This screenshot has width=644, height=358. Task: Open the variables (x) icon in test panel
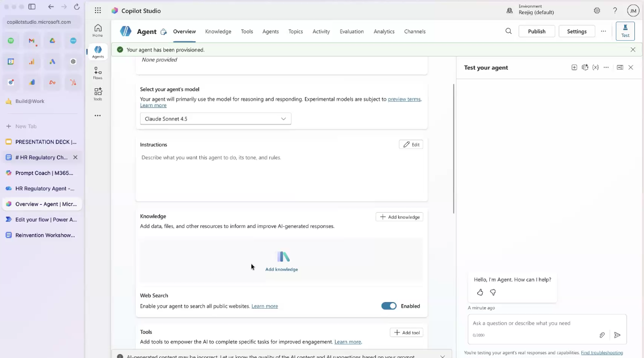[595, 67]
